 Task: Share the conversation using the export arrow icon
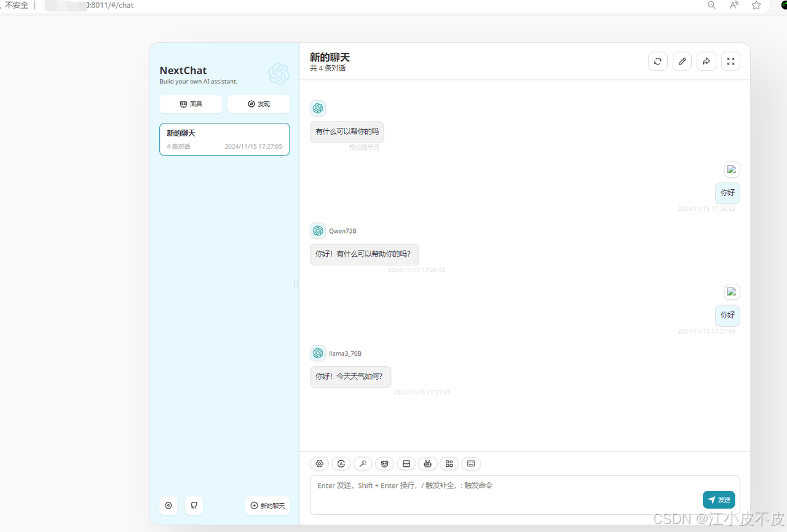(x=706, y=61)
